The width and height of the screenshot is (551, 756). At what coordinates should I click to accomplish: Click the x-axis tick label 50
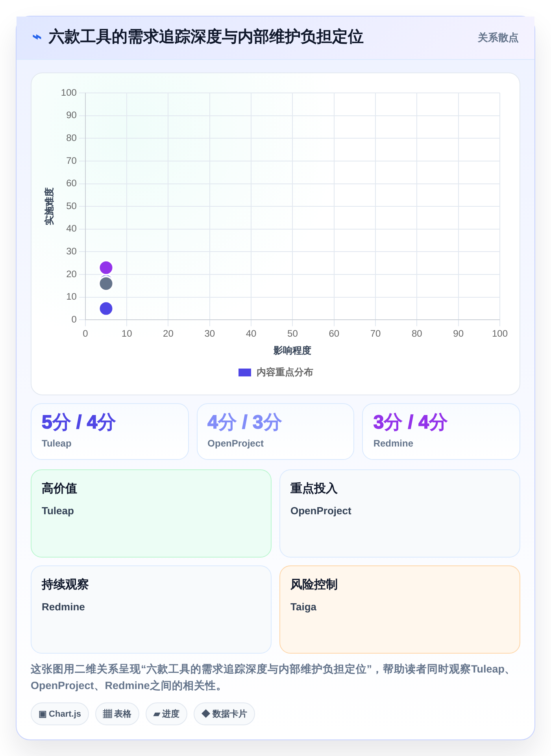tap(292, 334)
